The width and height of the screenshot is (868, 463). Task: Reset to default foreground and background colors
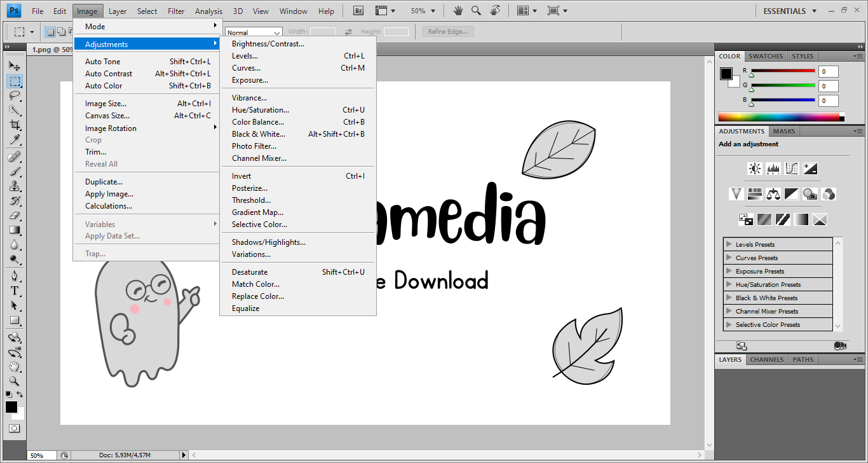tap(8, 394)
